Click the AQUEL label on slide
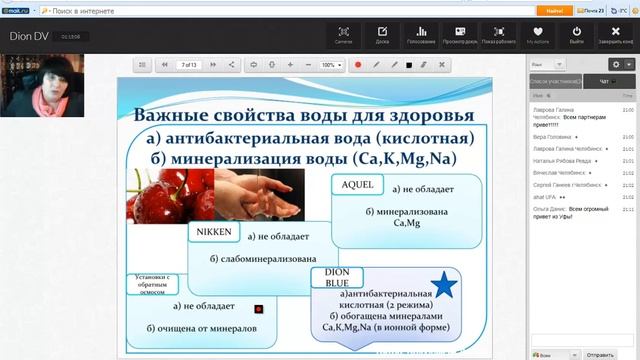The height and width of the screenshot is (360, 640). (x=358, y=184)
